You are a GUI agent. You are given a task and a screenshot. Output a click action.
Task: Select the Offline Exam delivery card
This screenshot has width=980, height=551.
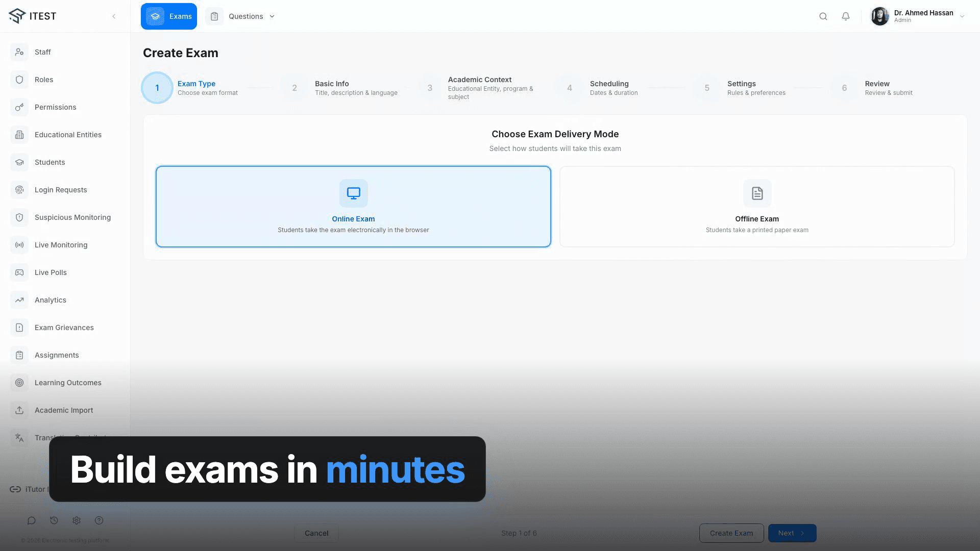[x=757, y=207]
